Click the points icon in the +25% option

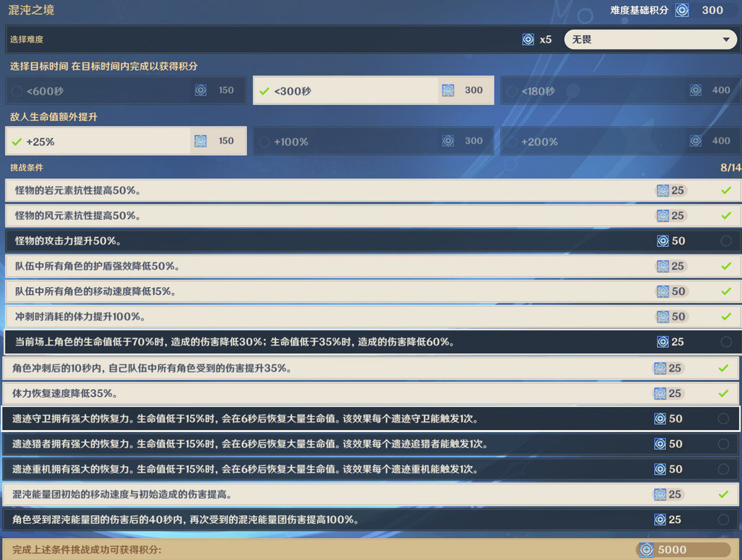click(x=201, y=141)
